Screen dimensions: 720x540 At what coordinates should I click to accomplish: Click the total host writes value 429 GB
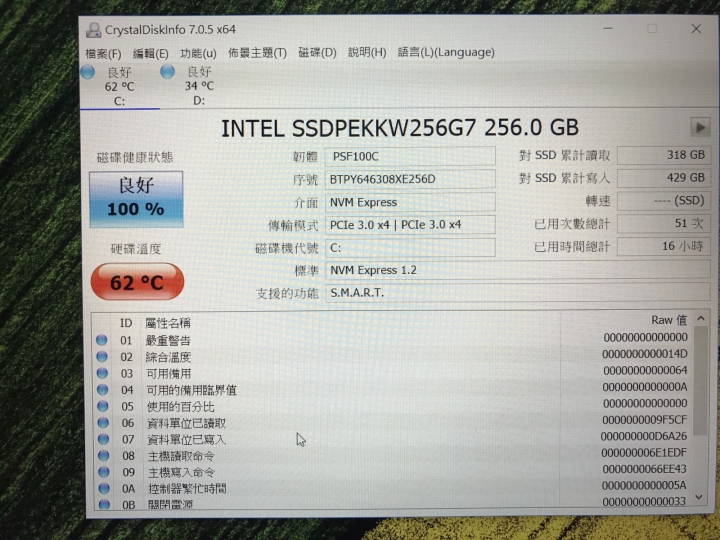[664, 178]
